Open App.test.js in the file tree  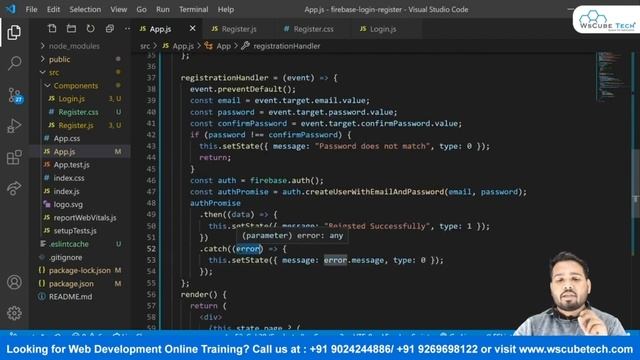tap(80, 165)
